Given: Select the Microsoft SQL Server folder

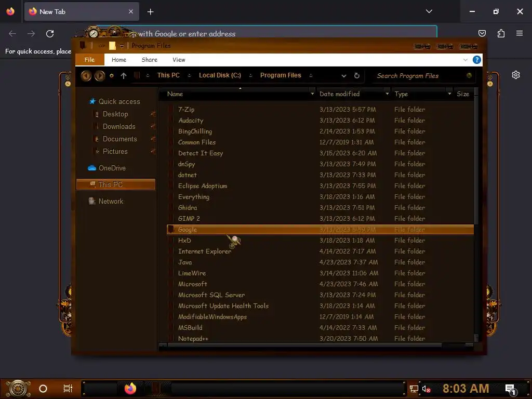Looking at the screenshot, I should (x=211, y=295).
